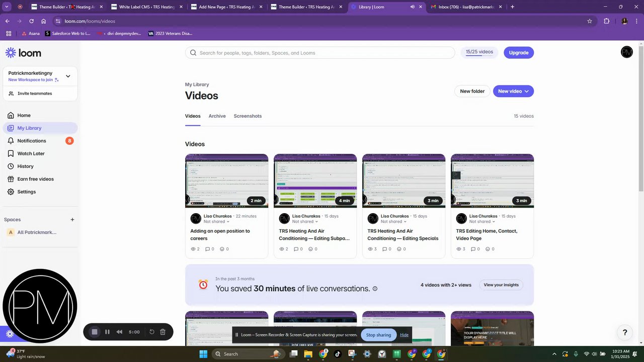Open Not shared dropdown for Editing Specials video
This screenshot has height=362, width=644.
tap(393, 221)
